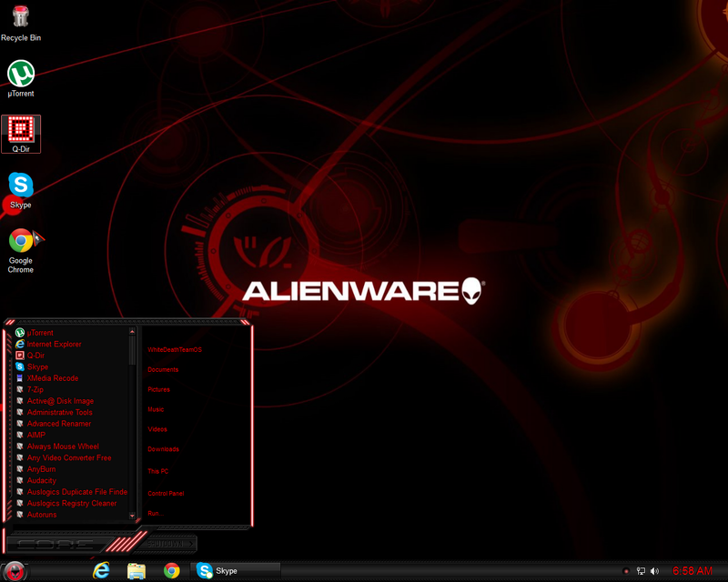Select the µTorrent desktop icon

coord(20,79)
